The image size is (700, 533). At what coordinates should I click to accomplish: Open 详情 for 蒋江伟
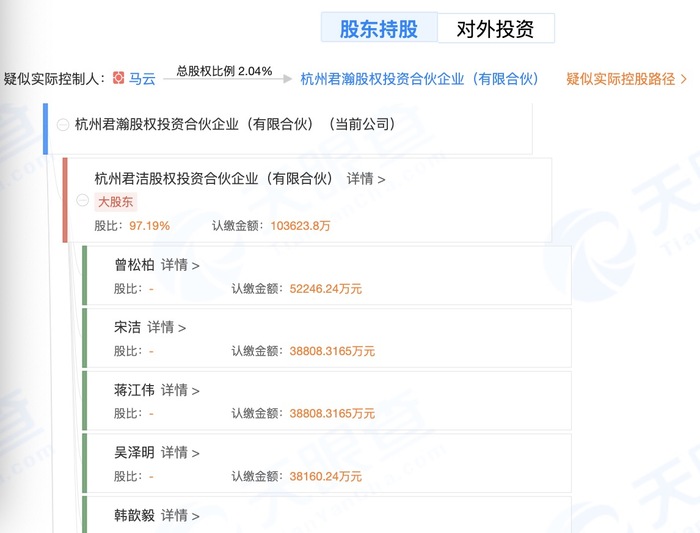(x=180, y=391)
